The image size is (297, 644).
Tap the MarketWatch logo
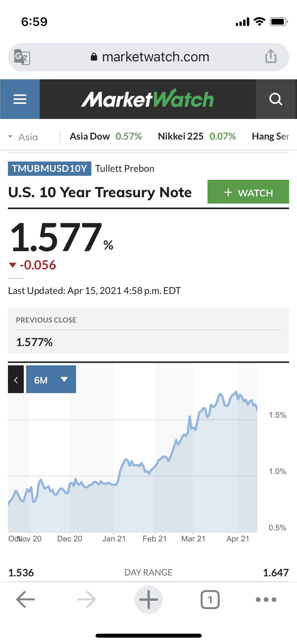(147, 99)
